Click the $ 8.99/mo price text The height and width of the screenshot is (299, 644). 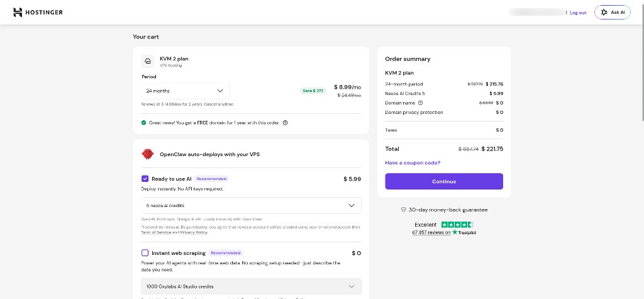tap(347, 87)
